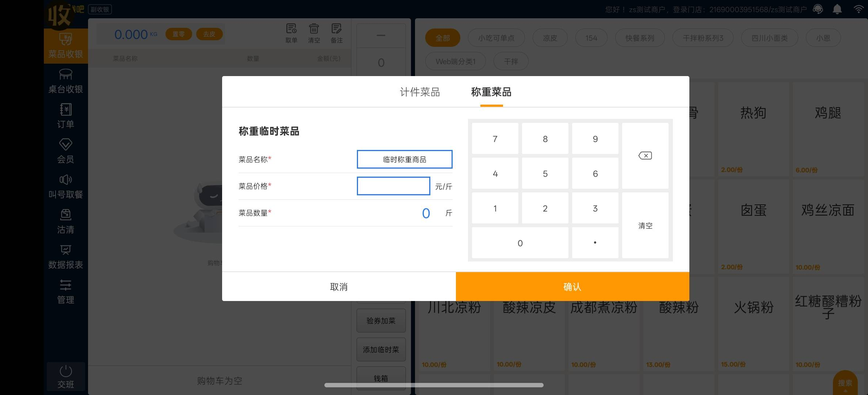This screenshot has height=395, width=868.
Task: Click the 验券加菜 button
Action: click(x=381, y=321)
